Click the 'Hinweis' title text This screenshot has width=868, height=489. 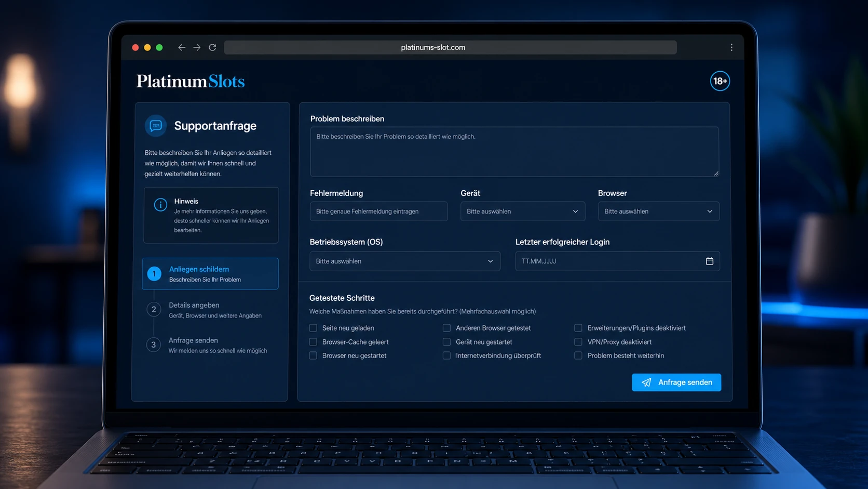186,201
